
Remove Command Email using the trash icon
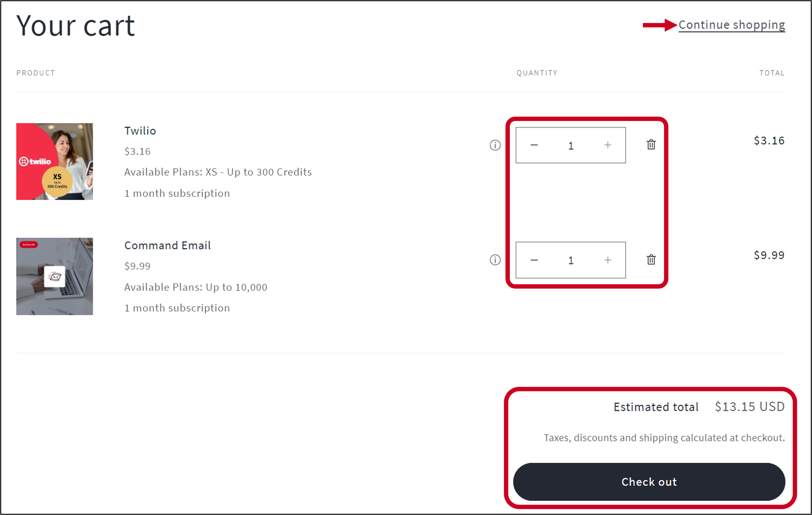coord(651,260)
